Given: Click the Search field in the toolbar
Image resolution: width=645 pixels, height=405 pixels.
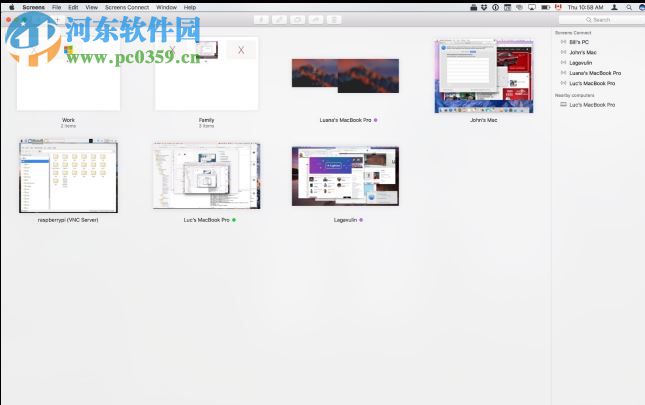Looking at the screenshot, I should (601, 20).
